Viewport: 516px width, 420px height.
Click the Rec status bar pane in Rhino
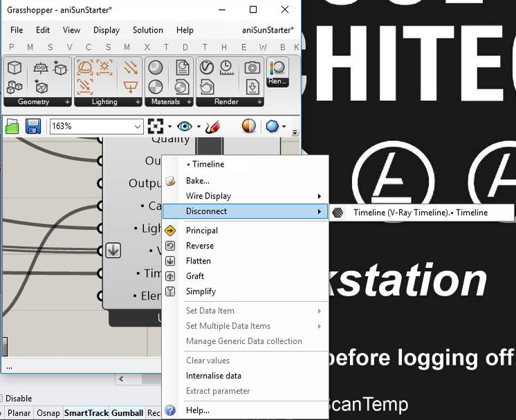pos(154,413)
